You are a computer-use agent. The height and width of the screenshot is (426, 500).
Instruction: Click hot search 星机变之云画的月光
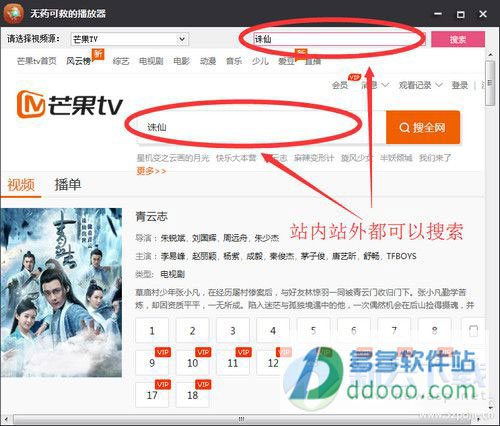point(173,158)
